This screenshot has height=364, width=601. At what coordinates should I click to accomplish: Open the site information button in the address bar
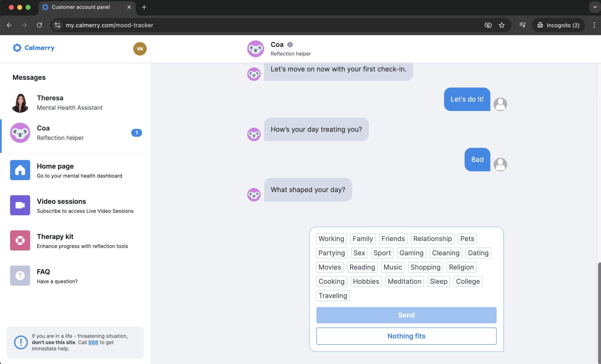[57, 25]
